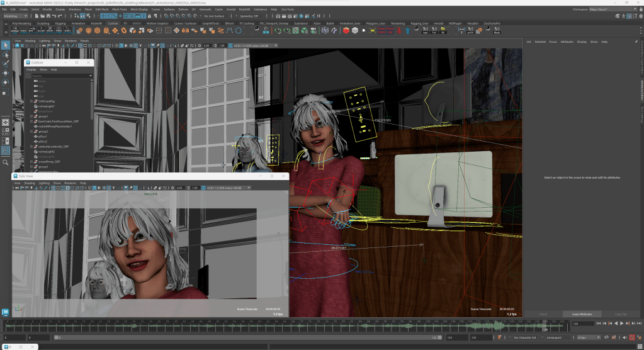
Task: Activate the Lasso select tool
Action: click(6, 54)
